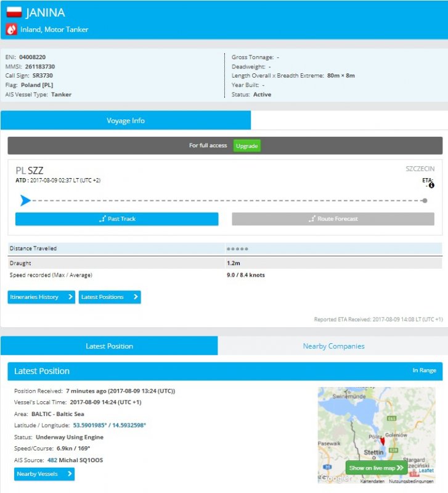Screen dimensions: 448x493
Task: Open Nearby Vessels
Action: (44, 474)
